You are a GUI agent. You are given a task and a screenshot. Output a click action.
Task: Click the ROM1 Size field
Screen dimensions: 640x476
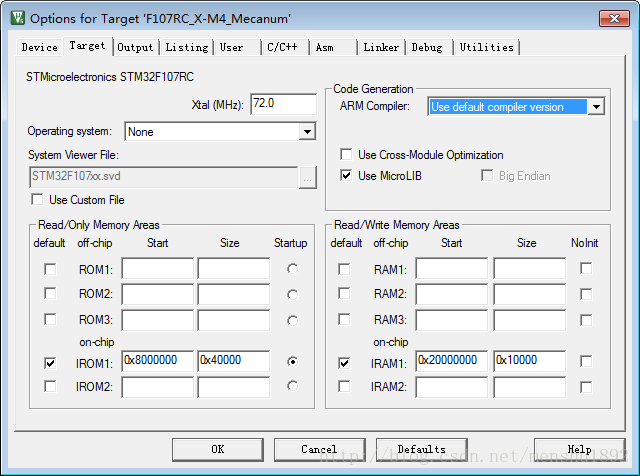(x=234, y=268)
